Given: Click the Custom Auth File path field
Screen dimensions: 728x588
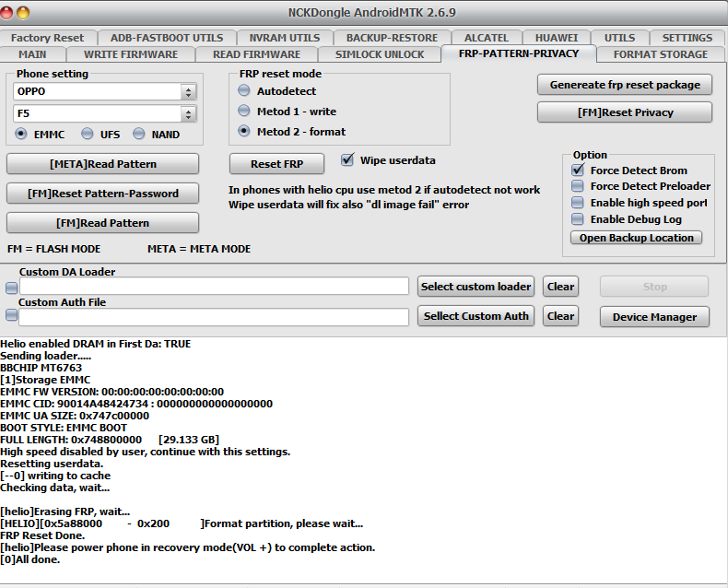Looking at the screenshot, I should [x=214, y=317].
